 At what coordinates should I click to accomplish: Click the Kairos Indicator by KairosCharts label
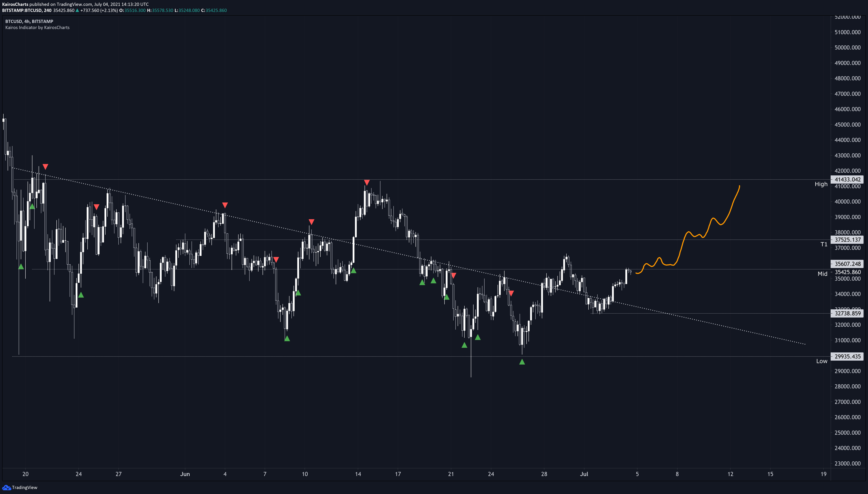click(x=37, y=27)
